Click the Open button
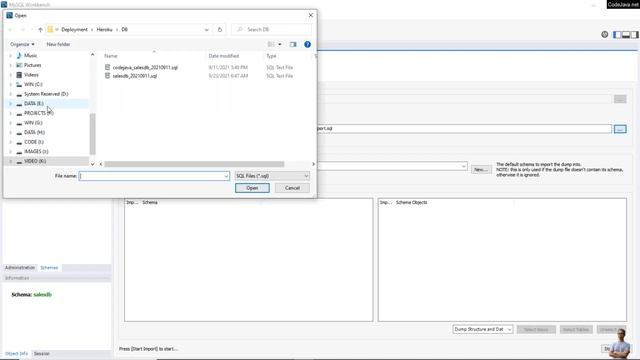Image resolution: width=640 pixels, height=360 pixels. click(x=252, y=188)
